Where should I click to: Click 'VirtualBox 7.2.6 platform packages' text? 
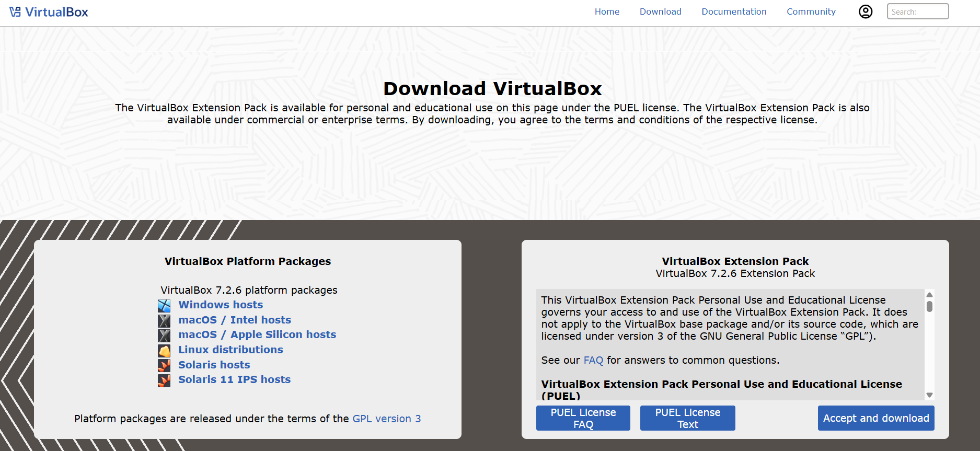coord(249,290)
